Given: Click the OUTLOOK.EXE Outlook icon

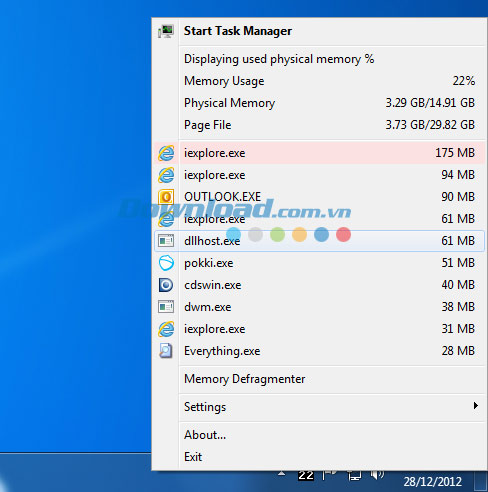Looking at the screenshot, I should (166, 197).
